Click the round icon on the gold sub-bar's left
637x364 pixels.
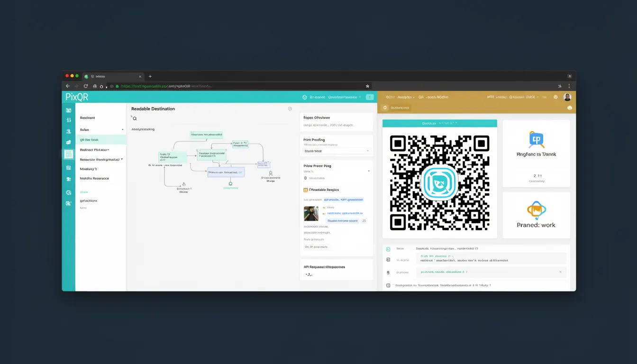click(x=385, y=108)
